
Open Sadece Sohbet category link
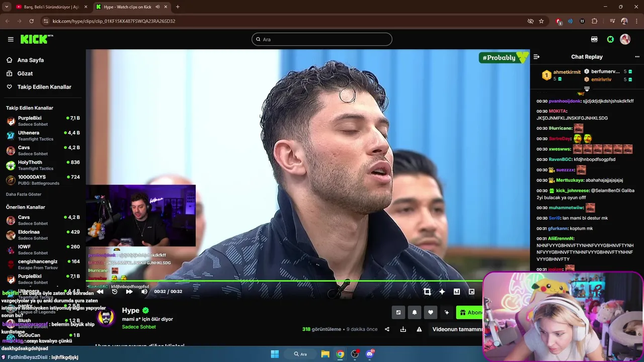click(x=139, y=327)
